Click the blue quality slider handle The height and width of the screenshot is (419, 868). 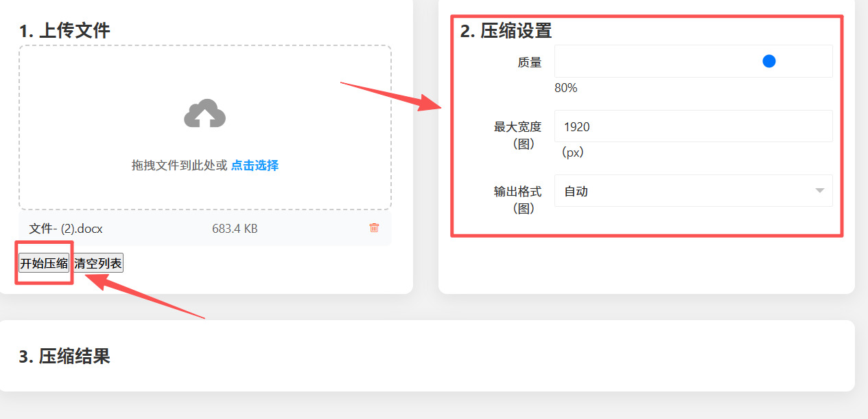pos(769,61)
